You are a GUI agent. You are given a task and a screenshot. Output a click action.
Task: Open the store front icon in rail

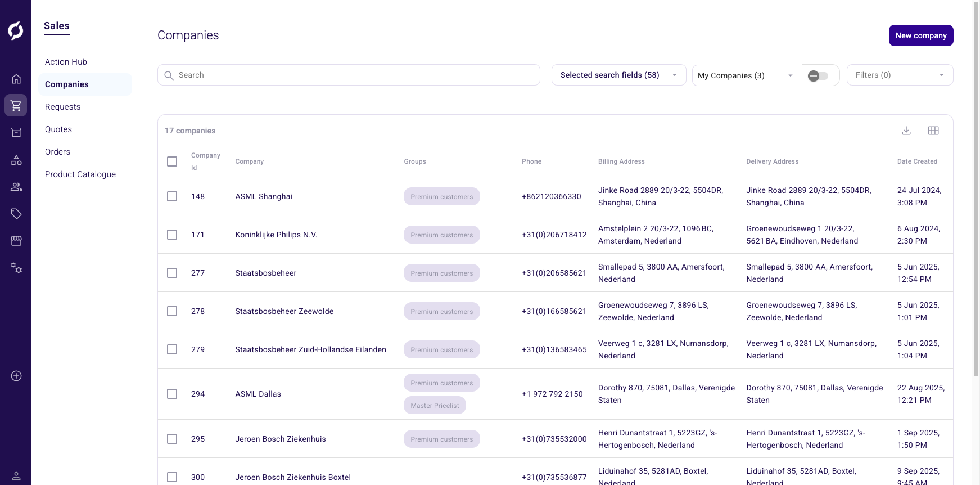[x=16, y=241]
